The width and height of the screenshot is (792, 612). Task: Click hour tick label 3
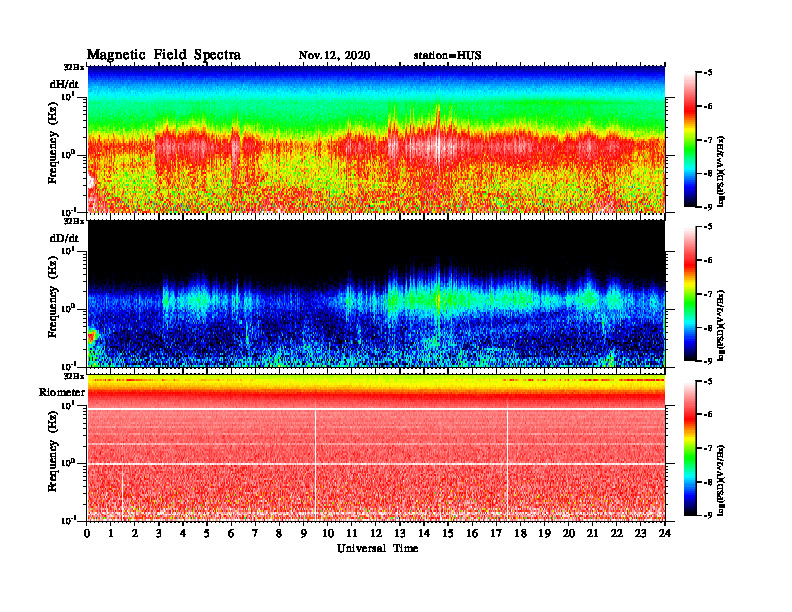[159, 533]
